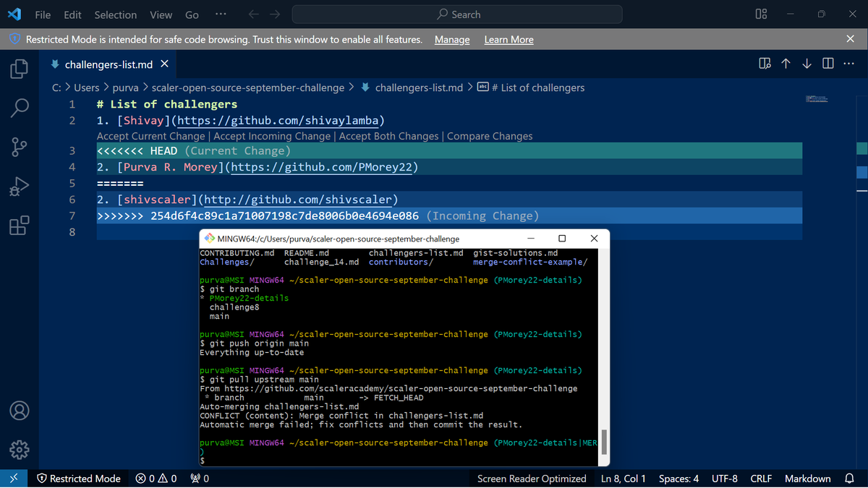The image size is (868, 488).
Task: Open the Customize Layout control
Action: click(x=761, y=14)
